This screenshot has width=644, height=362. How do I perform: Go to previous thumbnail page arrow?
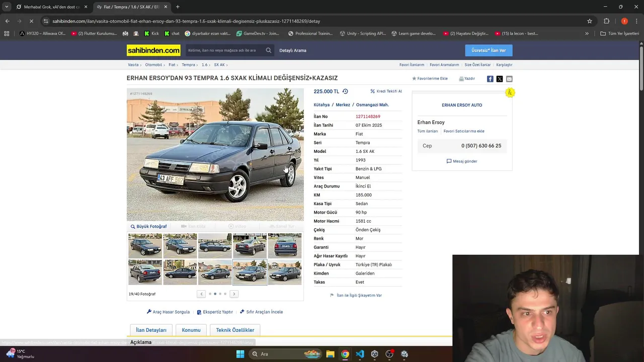201,294
